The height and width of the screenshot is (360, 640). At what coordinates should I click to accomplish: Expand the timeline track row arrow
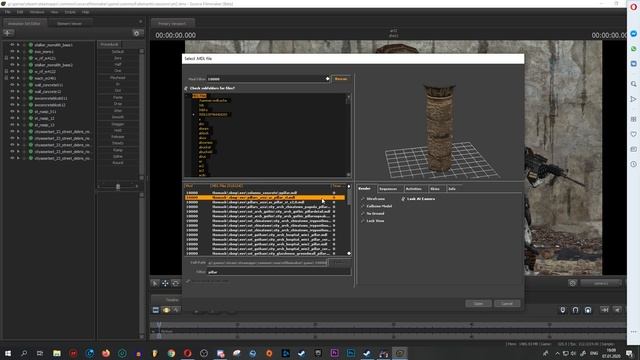tap(153, 331)
